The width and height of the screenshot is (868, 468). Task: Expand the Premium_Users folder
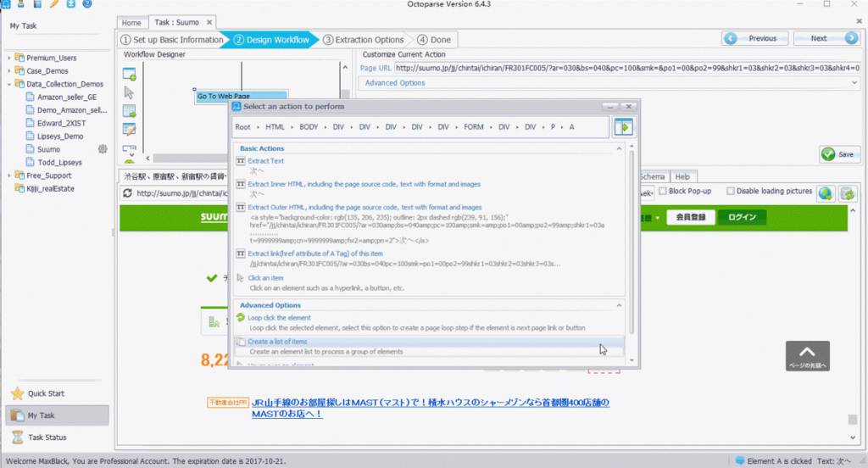[x=8, y=58]
